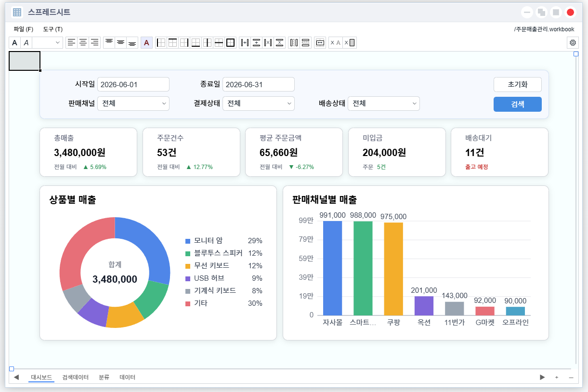The height and width of the screenshot is (392, 588).
Task: Switch to the 검색데이터 sheet tab
Action: coord(76,378)
